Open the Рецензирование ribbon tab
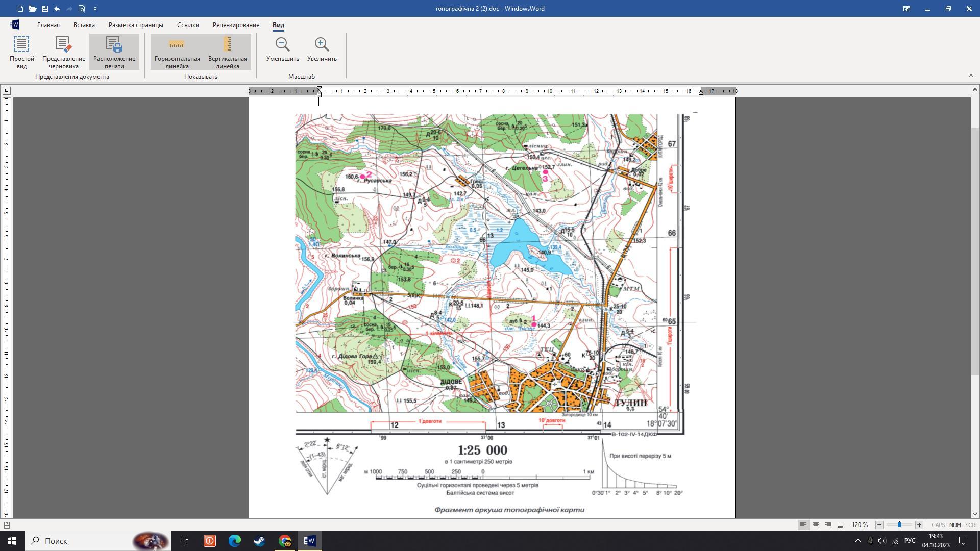The height and width of the screenshot is (551, 980). [x=236, y=25]
